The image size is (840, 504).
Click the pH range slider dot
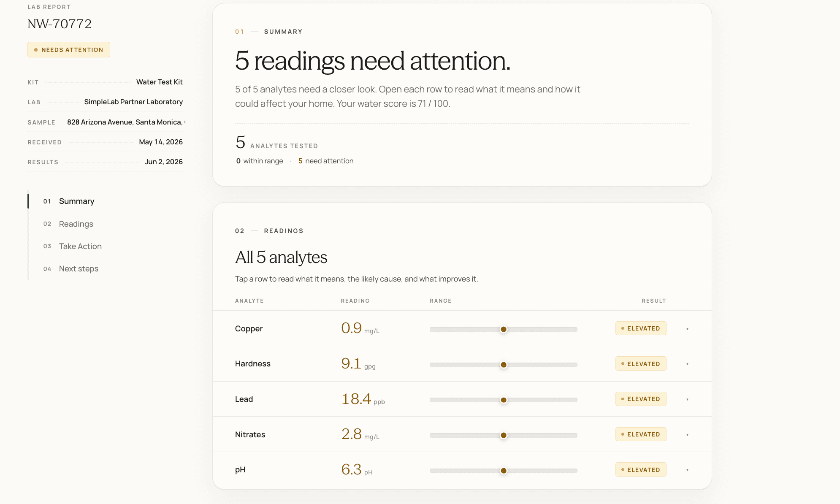click(x=504, y=471)
